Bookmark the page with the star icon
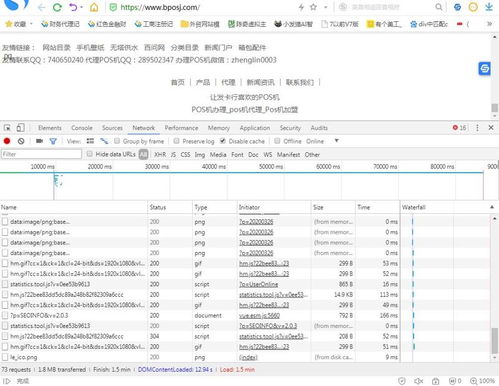This screenshot has height=386, width=499. (x=313, y=7)
